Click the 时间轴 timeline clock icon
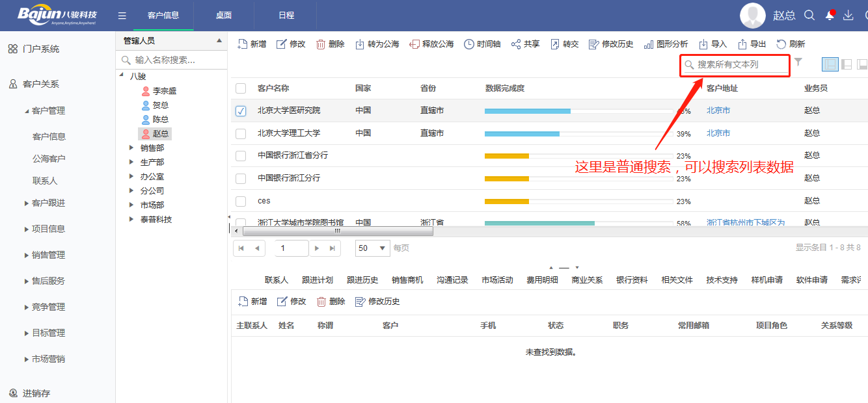The width and height of the screenshot is (868, 403). click(x=468, y=44)
